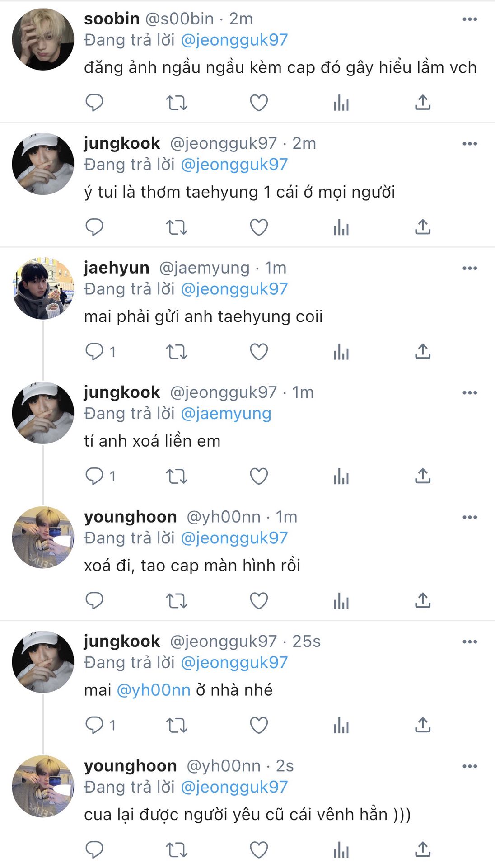Like jungkook's tweet mentioning @yh00nn

tap(259, 725)
